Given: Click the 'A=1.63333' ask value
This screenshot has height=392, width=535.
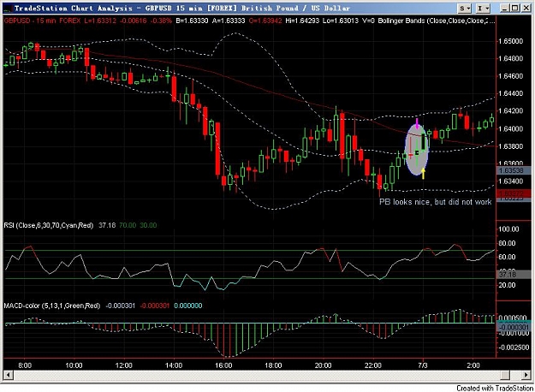Looking at the screenshot, I should coord(229,21).
